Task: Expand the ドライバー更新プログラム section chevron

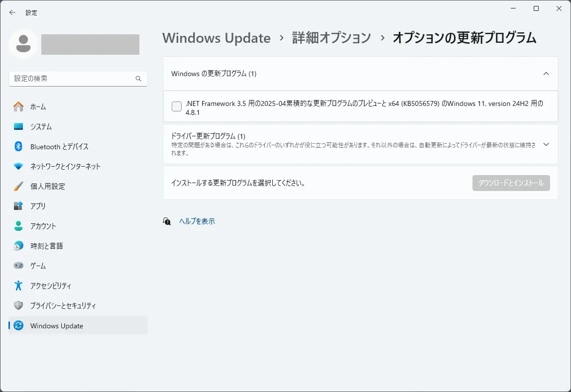Action: 546,144
